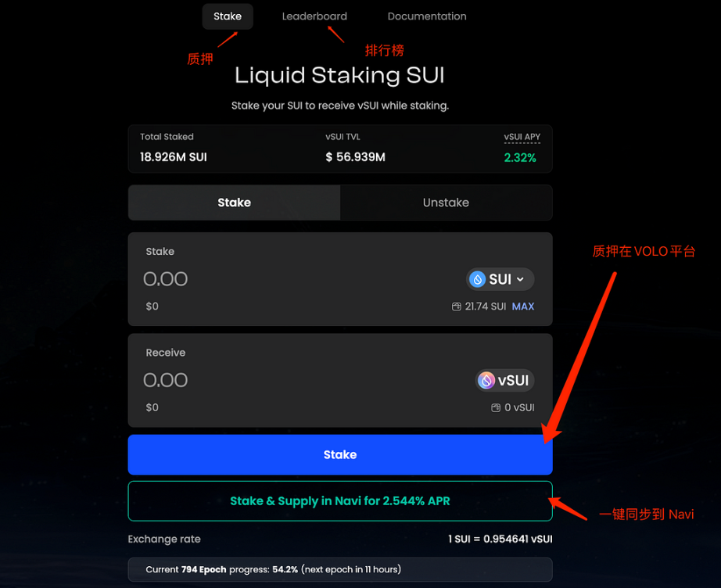The height and width of the screenshot is (588, 721).
Task: Click the vSUI receive token selector
Action: (x=504, y=380)
